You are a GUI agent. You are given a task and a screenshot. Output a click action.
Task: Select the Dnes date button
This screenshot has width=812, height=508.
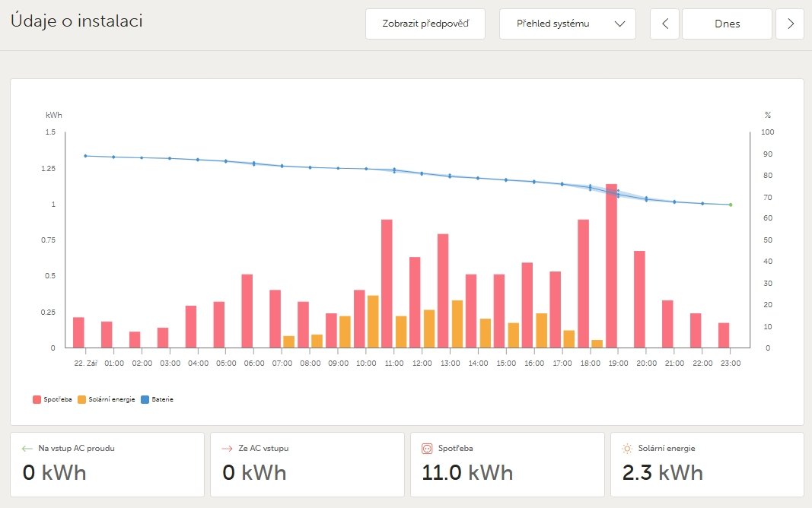click(727, 24)
